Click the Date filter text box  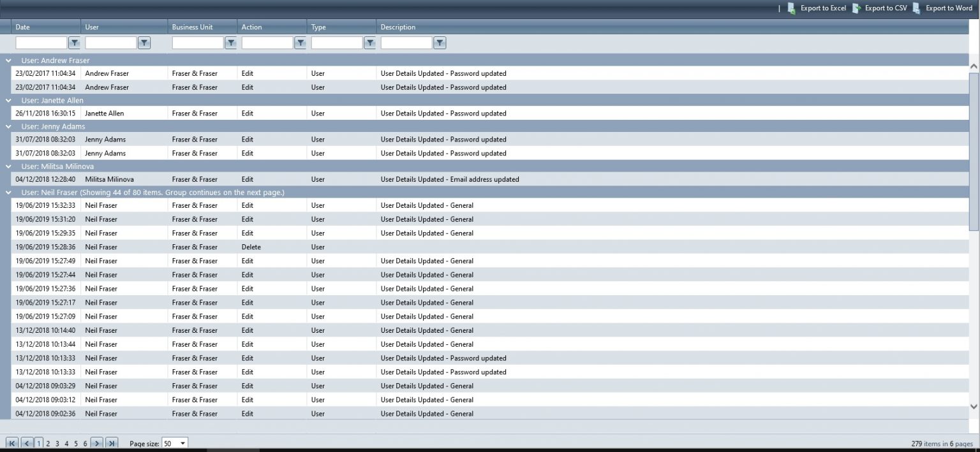pyautogui.click(x=41, y=43)
